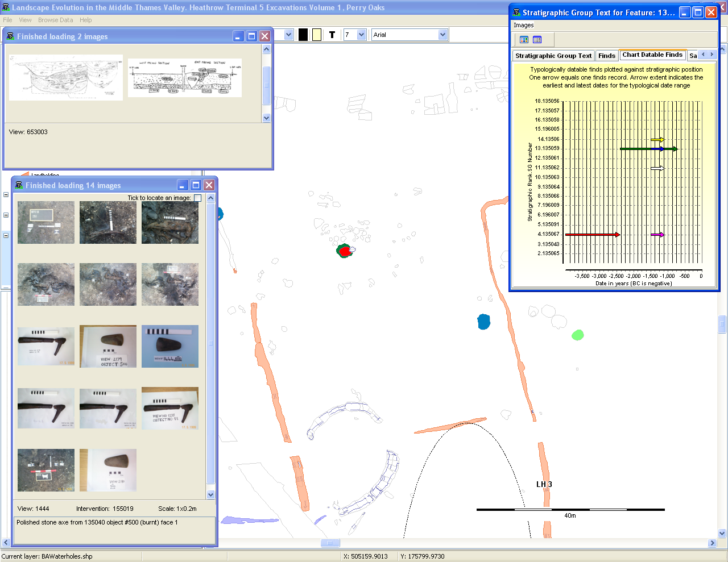Close the 'Finished loading 14 images' window
728x562 pixels.
(209, 185)
